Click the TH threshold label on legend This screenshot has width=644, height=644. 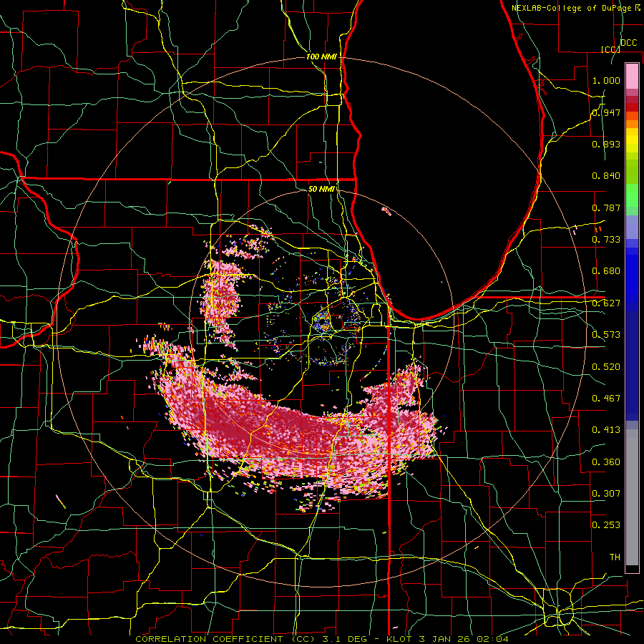coord(615,557)
